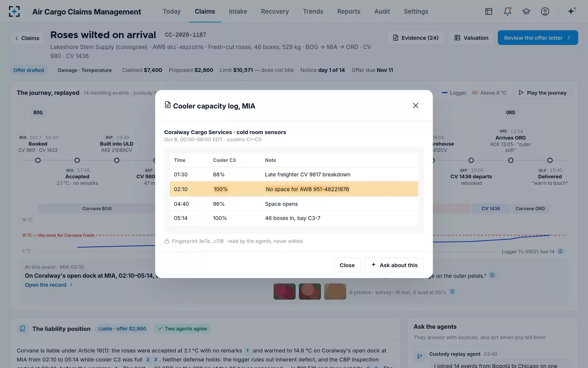Open the record link
Image resolution: width=588 pixels, height=368 pixels.
[x=49, y=285]
